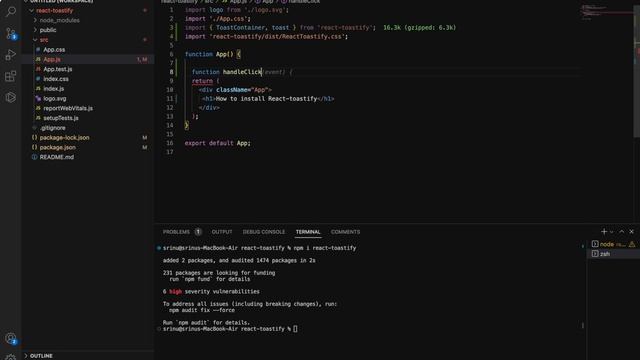Click line number 10 in the gutter
The image size is (640, 360).
(x=170, y=90)
